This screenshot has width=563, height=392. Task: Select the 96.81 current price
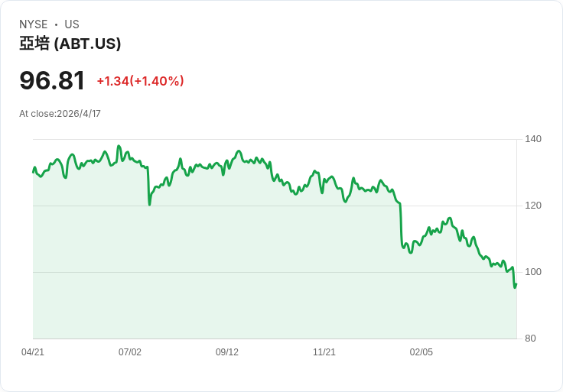(x=52, y=81)
